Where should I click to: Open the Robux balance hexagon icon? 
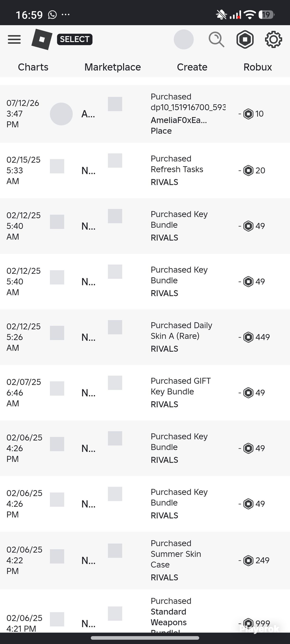[x=245, y=39]
